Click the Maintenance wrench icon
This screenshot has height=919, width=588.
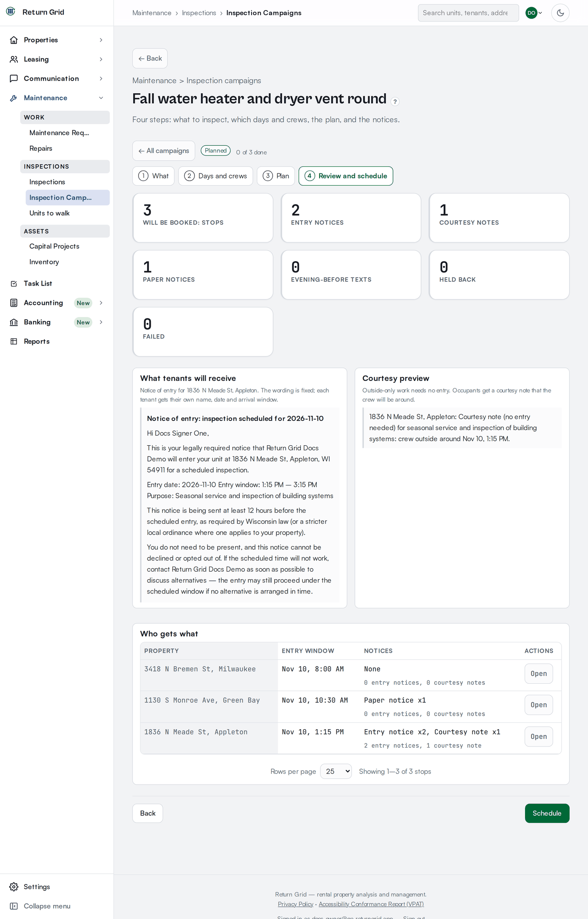(x=14, y=98)
